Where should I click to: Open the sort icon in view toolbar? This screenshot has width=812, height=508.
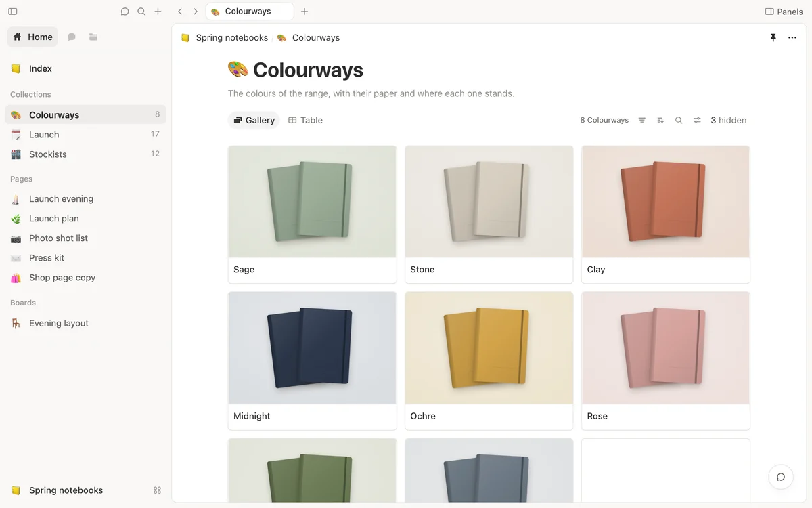point(660,120)
